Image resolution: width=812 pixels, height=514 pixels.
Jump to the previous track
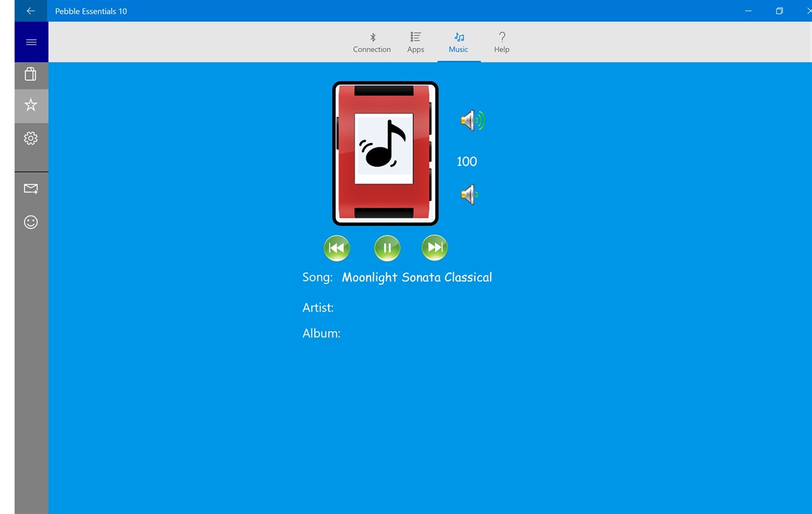(336, 248)
